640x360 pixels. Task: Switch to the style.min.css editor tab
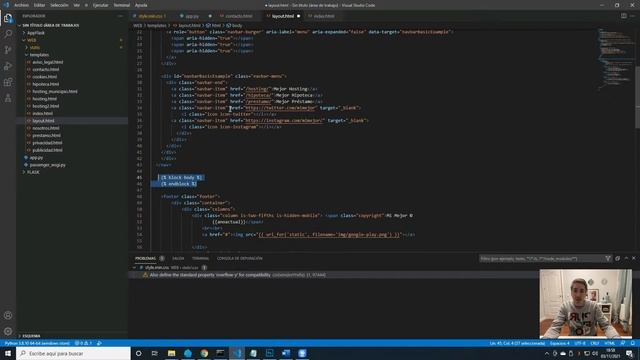(152, 16)
